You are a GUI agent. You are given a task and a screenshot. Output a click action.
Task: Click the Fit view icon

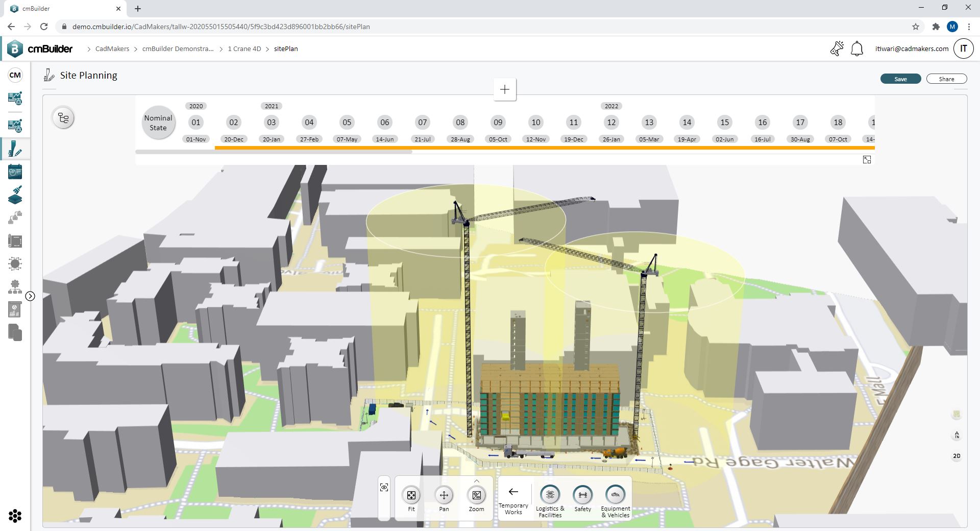pyautogui.click(x=411, y=495)
